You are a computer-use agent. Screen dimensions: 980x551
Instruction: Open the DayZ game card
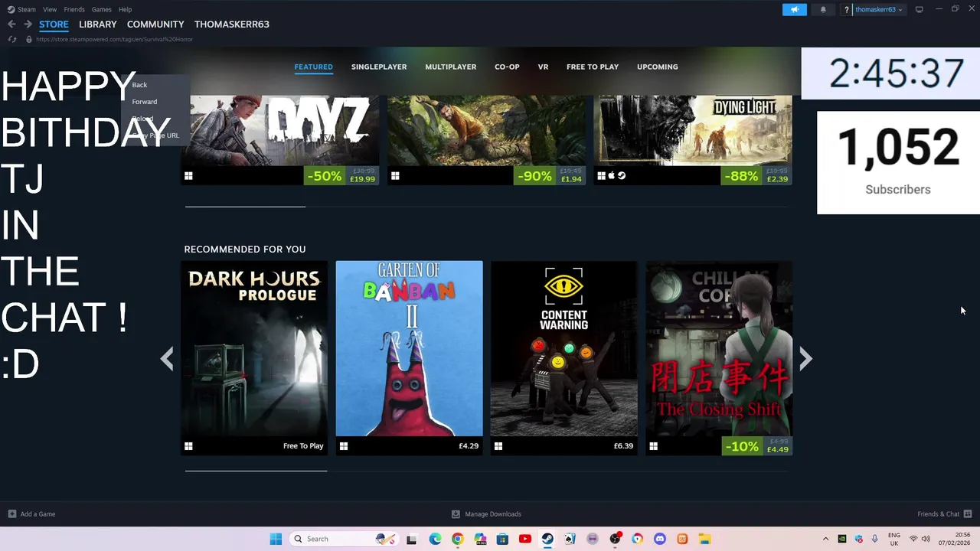point(279,140)
